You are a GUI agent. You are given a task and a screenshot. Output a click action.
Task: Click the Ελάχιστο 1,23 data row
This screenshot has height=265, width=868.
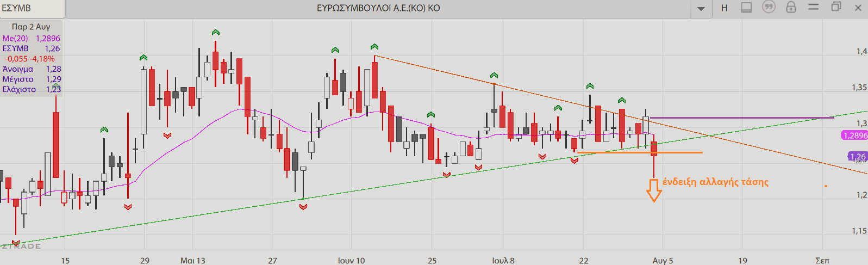(x=31, y=89)
